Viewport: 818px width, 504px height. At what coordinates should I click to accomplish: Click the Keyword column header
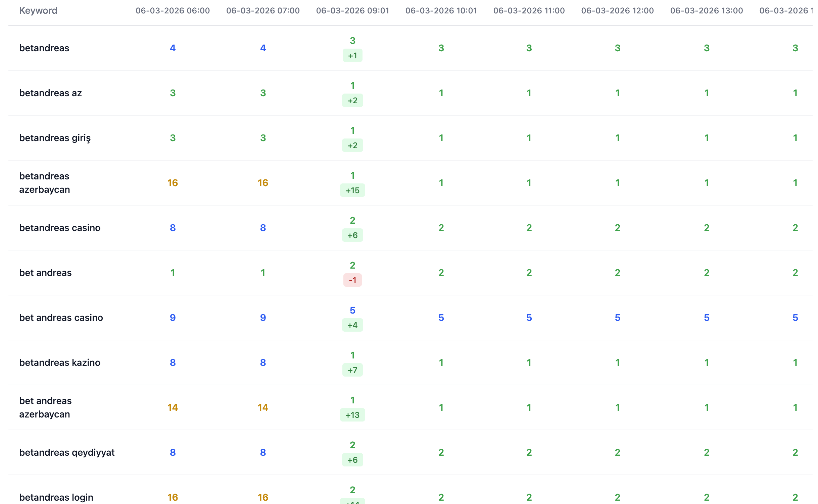[38, 10]
